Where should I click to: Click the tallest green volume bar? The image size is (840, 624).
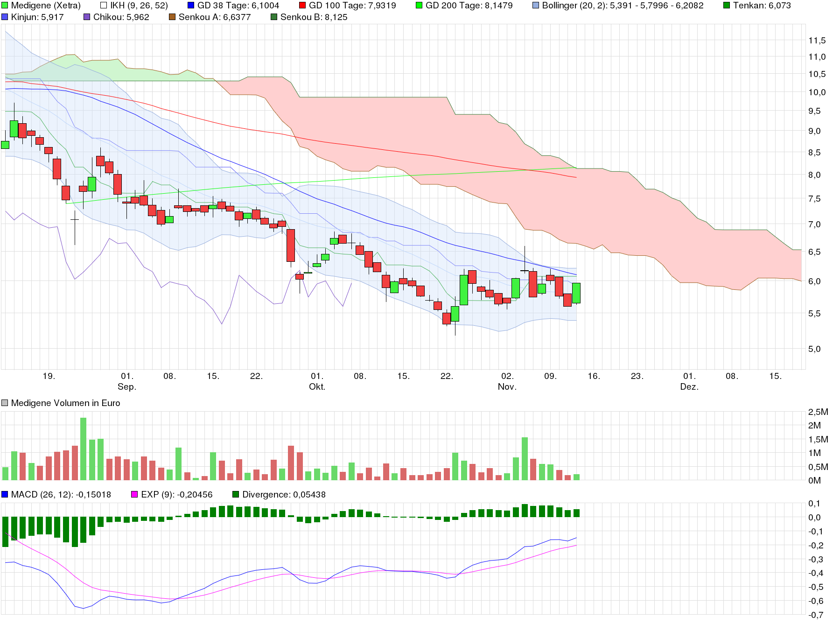click(84, 449)
